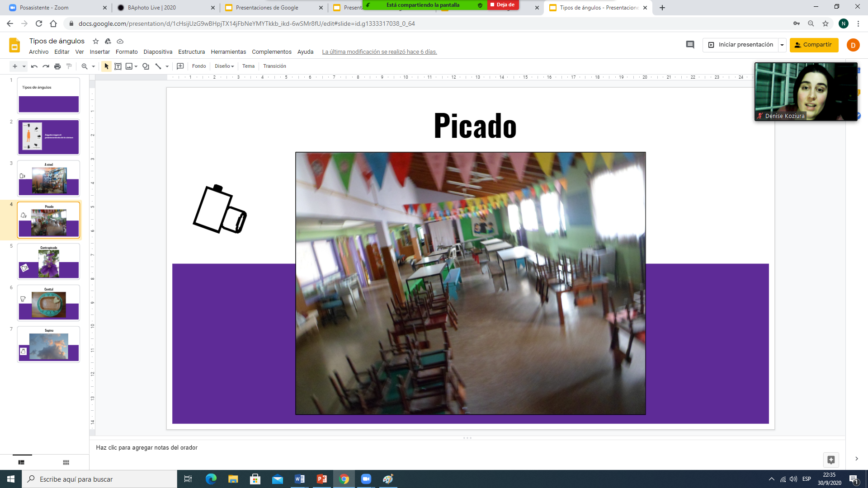
Task: Click the undo arrow in toolbar
Action: (x=34, y=66)
